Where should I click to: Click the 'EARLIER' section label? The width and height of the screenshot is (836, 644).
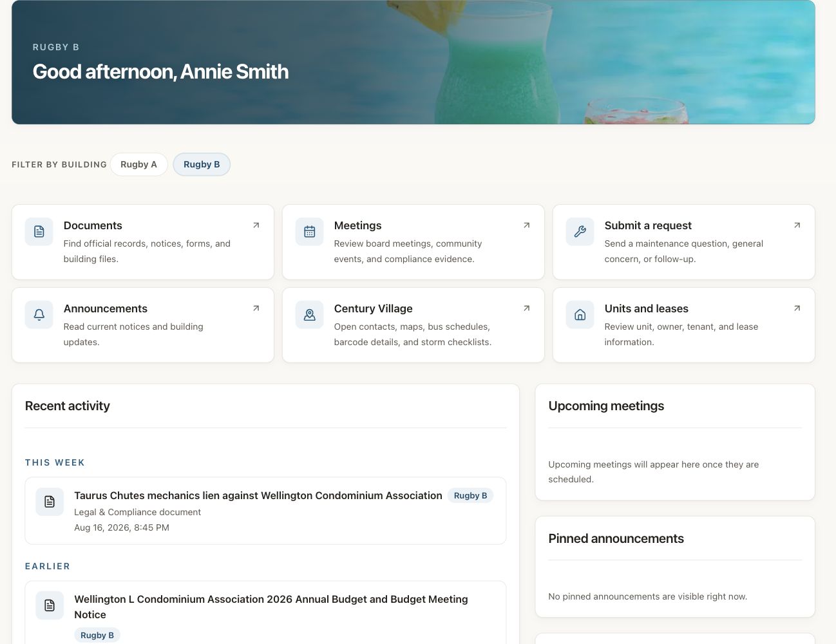pyautogui.click(x=48, y=566)
